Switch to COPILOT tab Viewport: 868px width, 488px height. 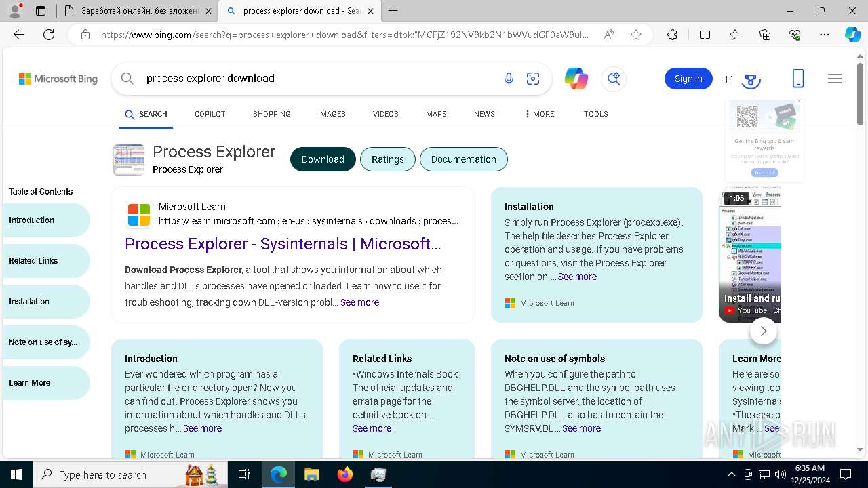coord(210,114)
